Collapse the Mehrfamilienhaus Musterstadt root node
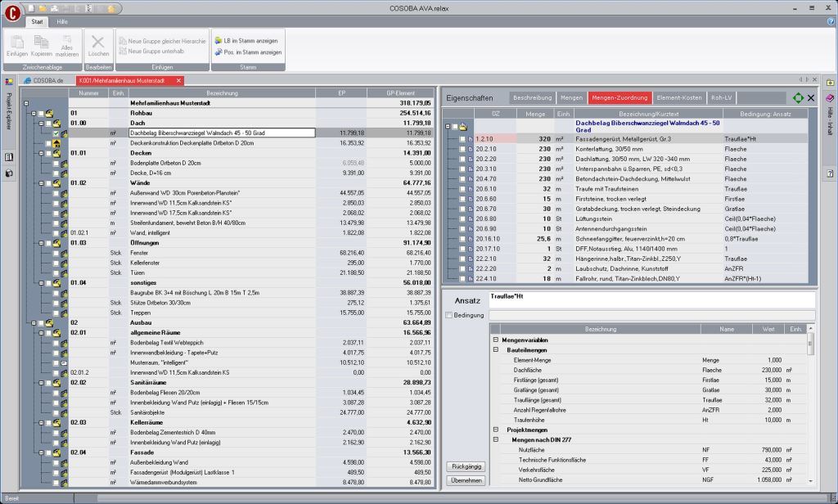838x504 pixels. tap(26, 104)
